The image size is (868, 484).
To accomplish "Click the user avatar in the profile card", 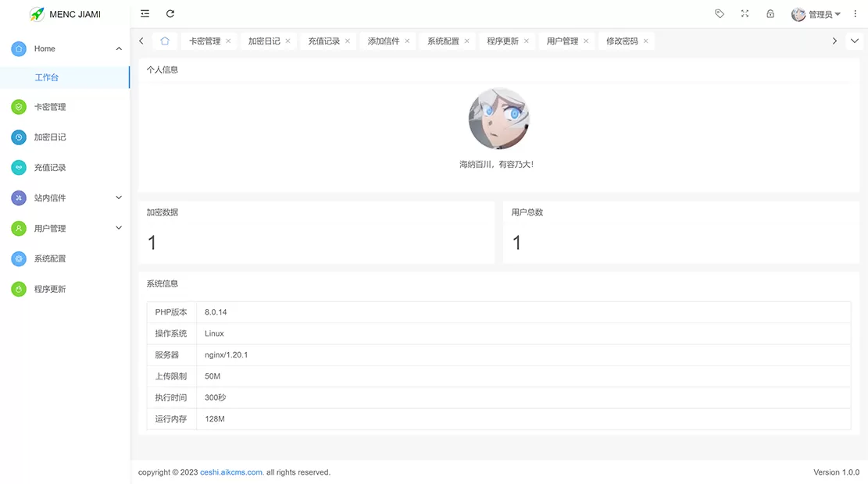I will (498, 118).
